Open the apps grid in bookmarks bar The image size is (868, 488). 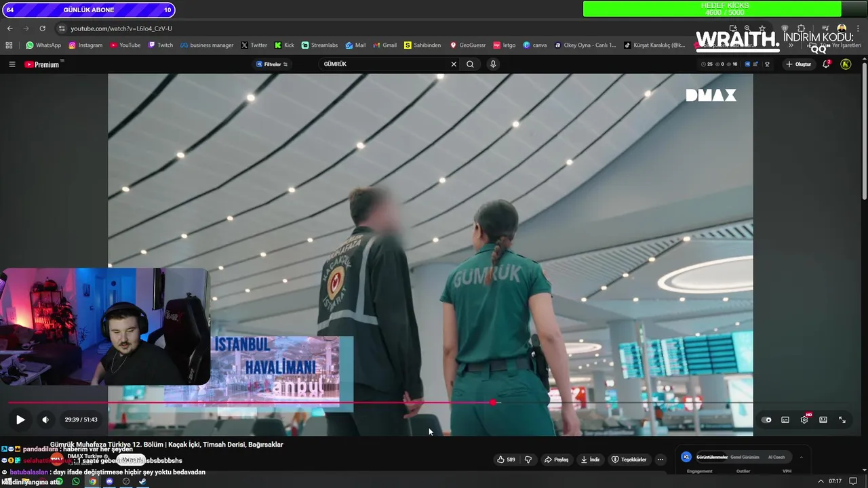9,45
